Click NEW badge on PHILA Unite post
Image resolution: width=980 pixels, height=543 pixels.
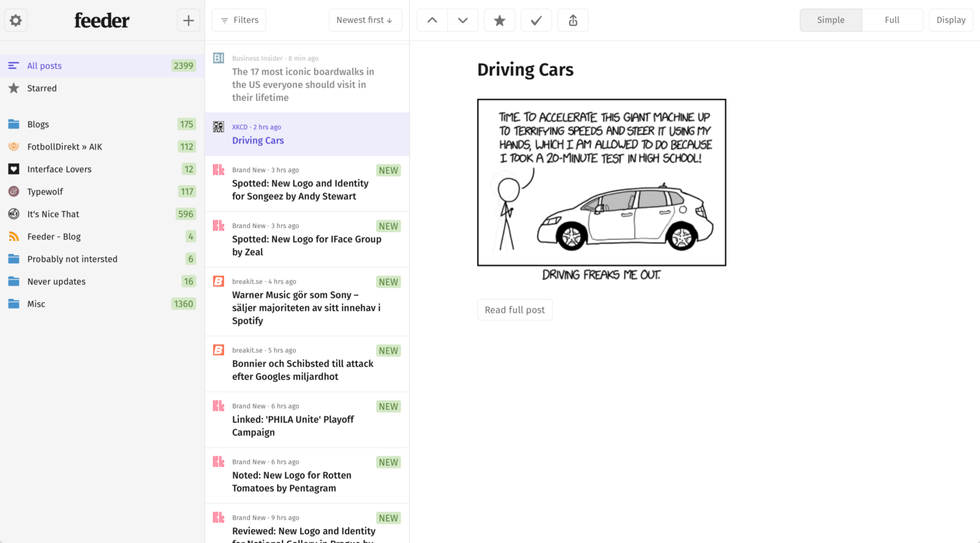pos(388,406)
